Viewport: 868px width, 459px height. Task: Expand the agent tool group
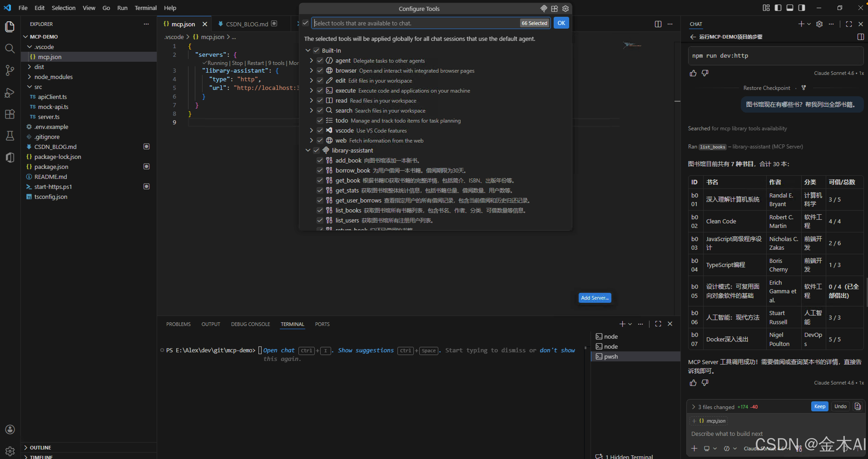pos(311,61)
